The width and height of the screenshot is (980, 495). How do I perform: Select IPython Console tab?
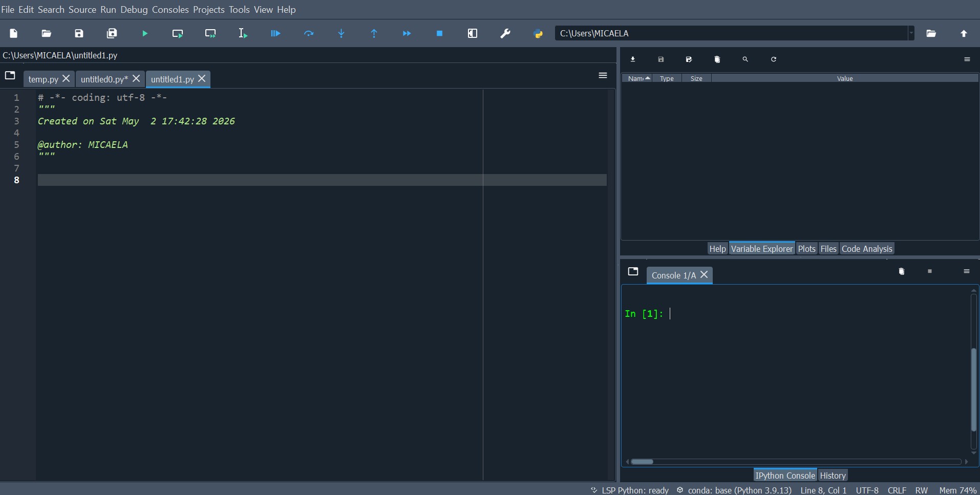(785, 476)
